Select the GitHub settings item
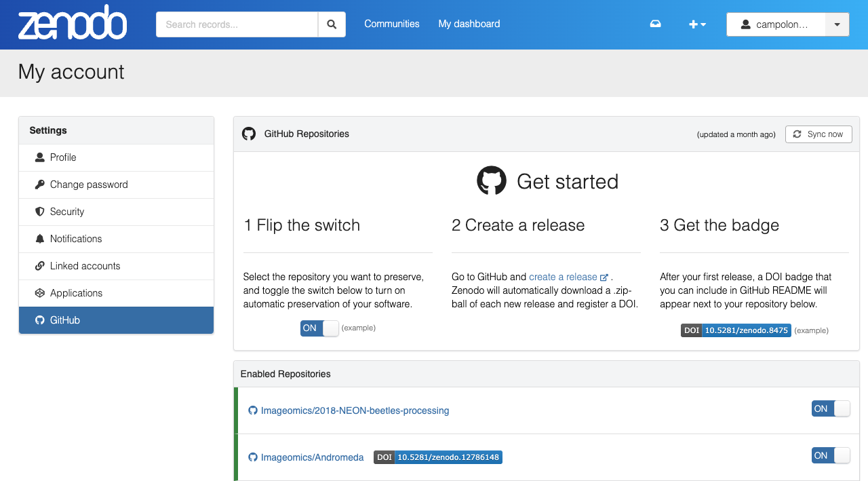 (116, 320)
